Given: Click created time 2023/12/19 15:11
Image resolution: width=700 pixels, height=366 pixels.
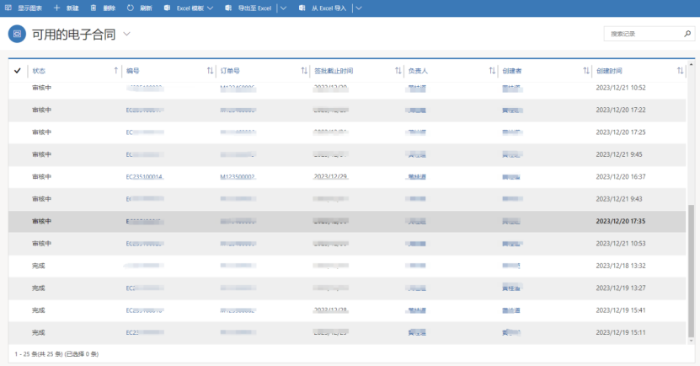Looking at the screenshot, I should tap(621, 333).
